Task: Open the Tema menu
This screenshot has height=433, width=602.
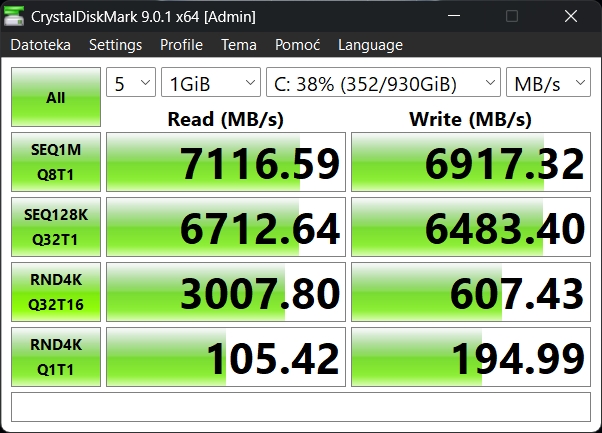Action: tap(239, 45)
